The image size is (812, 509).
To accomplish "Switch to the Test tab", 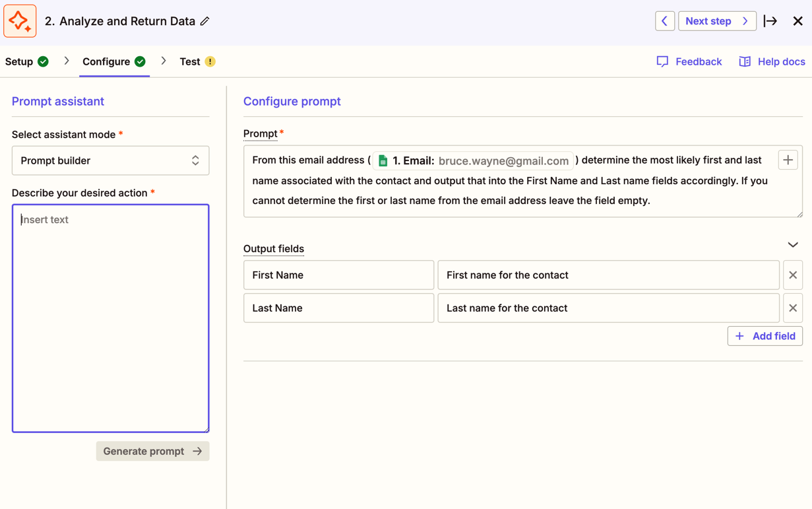I will 197,61.
